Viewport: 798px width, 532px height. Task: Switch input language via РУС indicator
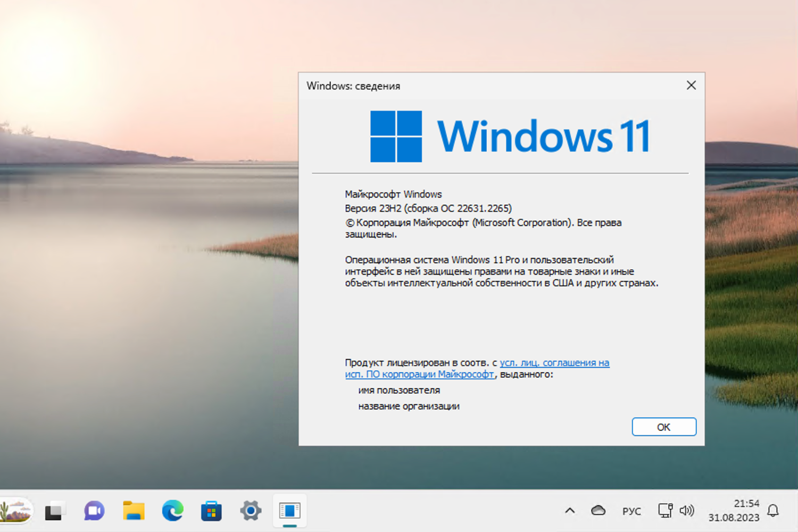[631, 511]
